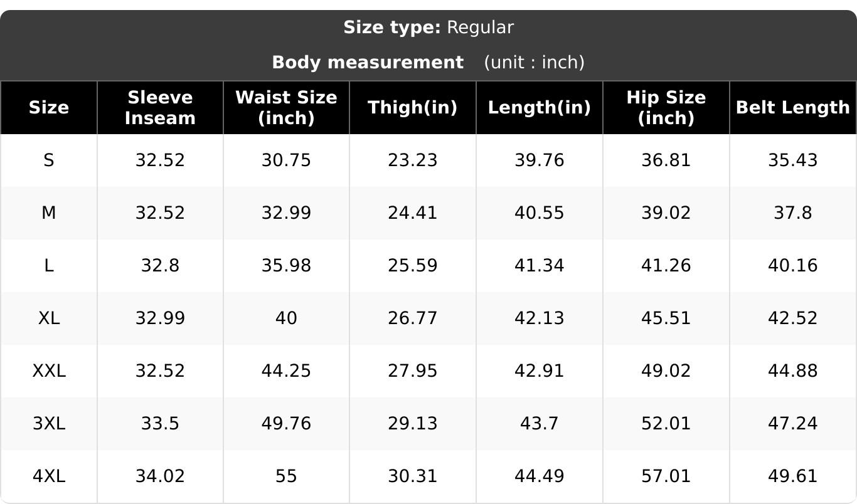This screenshot has height=504, width=857.
Task: Click the 4XL size row label
Action: [x=49, y=476]
